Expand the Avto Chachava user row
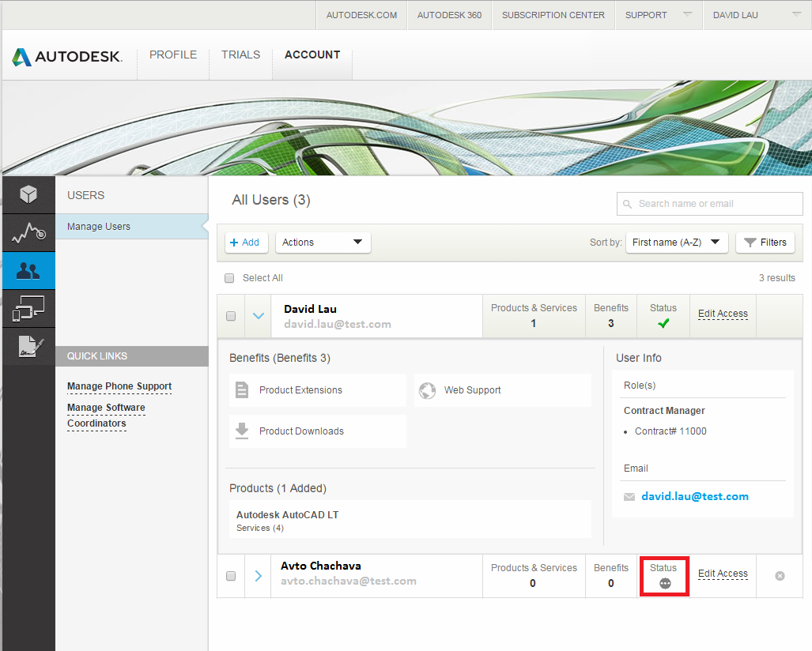The image size is (812, 651). (259, 575)
